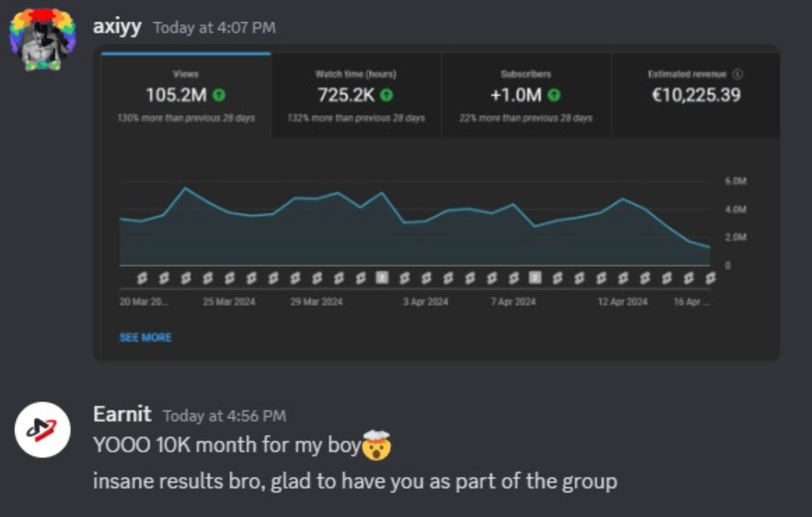This screenshot has width=812, height=517.
Task: Click the "Today at 4:07 PM" timestamp
Action: point(214,28)
